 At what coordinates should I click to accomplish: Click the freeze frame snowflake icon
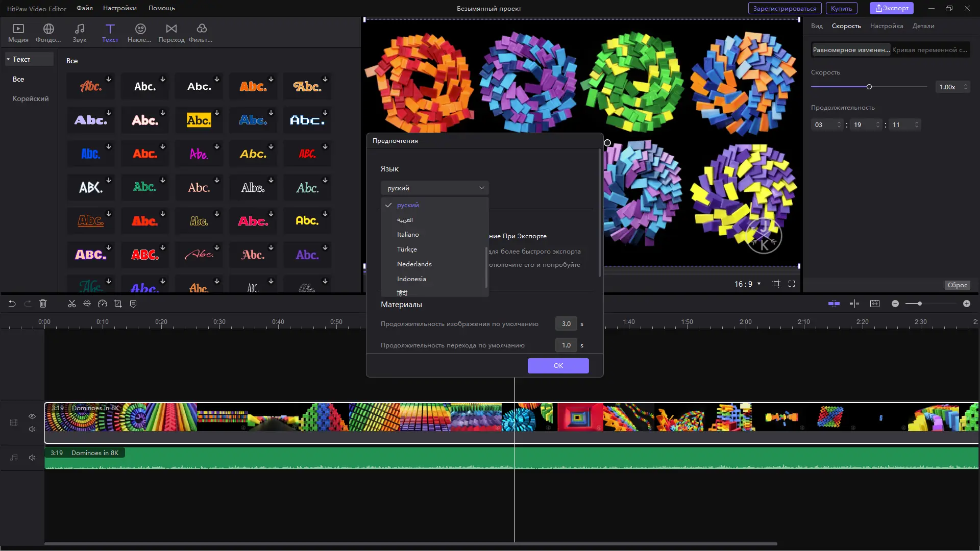coord(87,304)
